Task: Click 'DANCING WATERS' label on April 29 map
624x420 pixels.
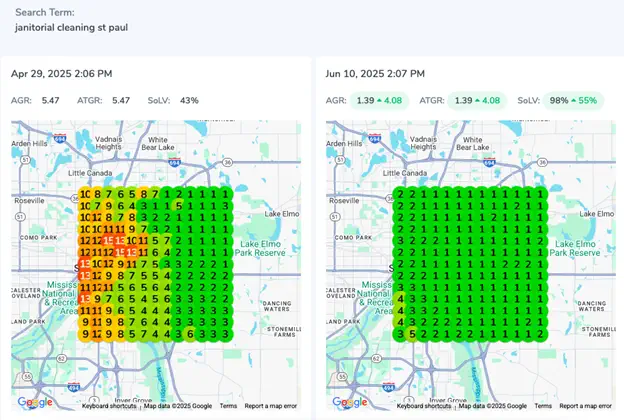Action: (x=277, y=306)
